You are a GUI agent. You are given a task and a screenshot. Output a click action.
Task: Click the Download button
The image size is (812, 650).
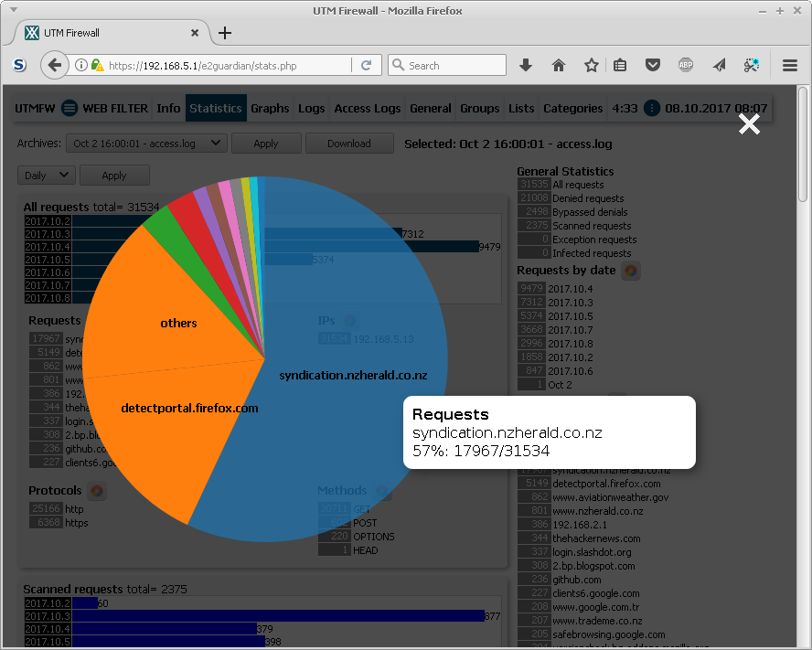pos(349,144)
